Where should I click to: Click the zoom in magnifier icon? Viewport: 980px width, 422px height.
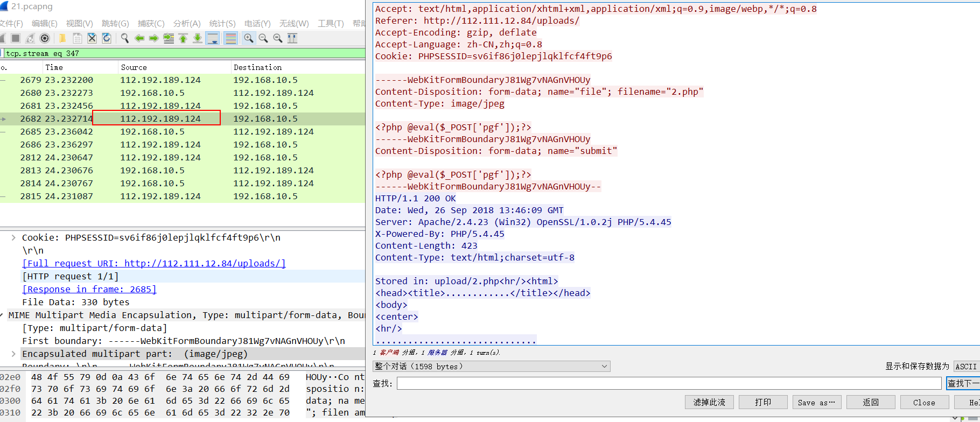click(249, 38)
